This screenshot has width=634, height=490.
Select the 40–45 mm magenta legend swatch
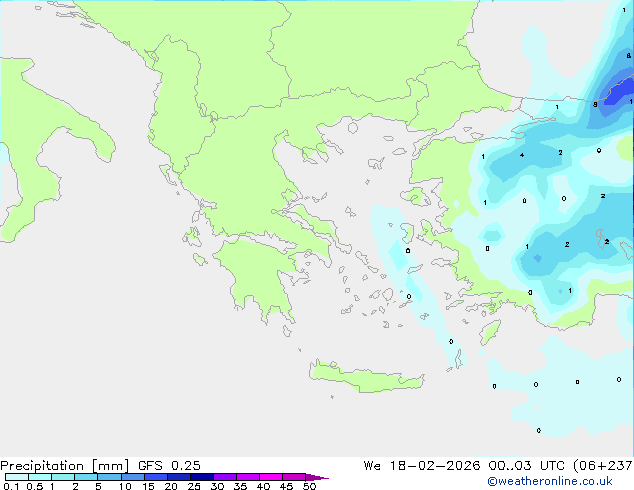pos(271,477)
